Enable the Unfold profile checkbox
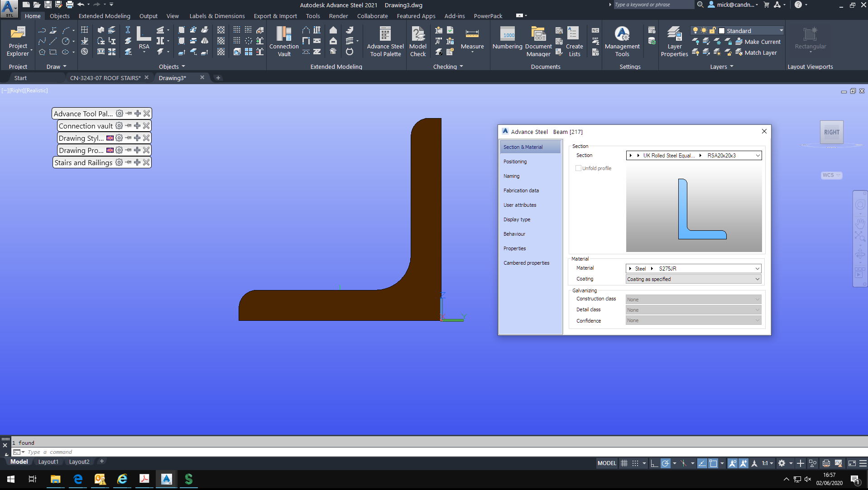 (x=578, y=168)
